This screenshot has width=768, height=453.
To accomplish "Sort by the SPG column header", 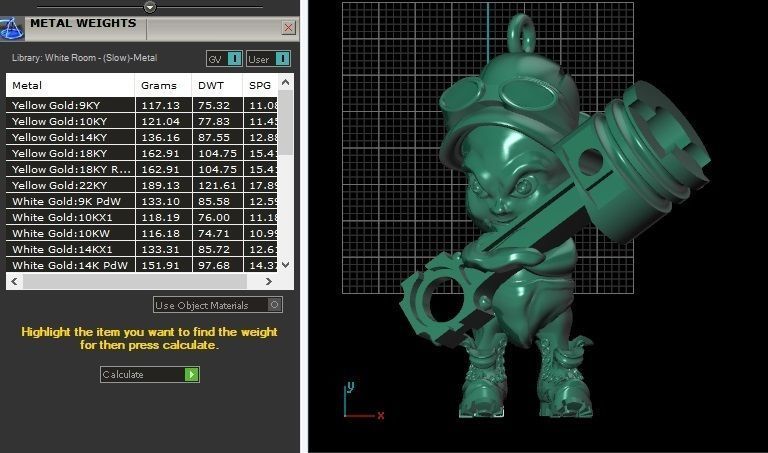I will 260,85.
